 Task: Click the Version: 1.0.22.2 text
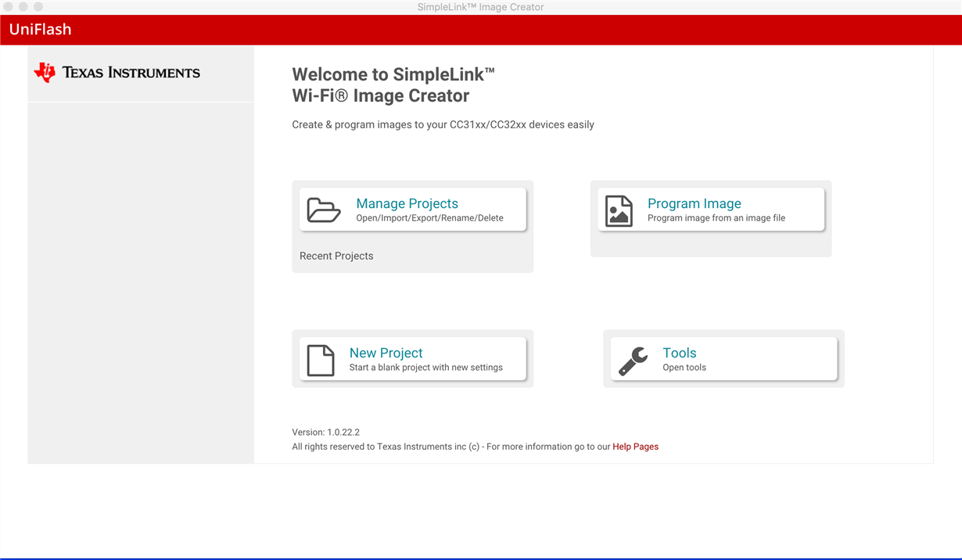click(x=325, y=432)
